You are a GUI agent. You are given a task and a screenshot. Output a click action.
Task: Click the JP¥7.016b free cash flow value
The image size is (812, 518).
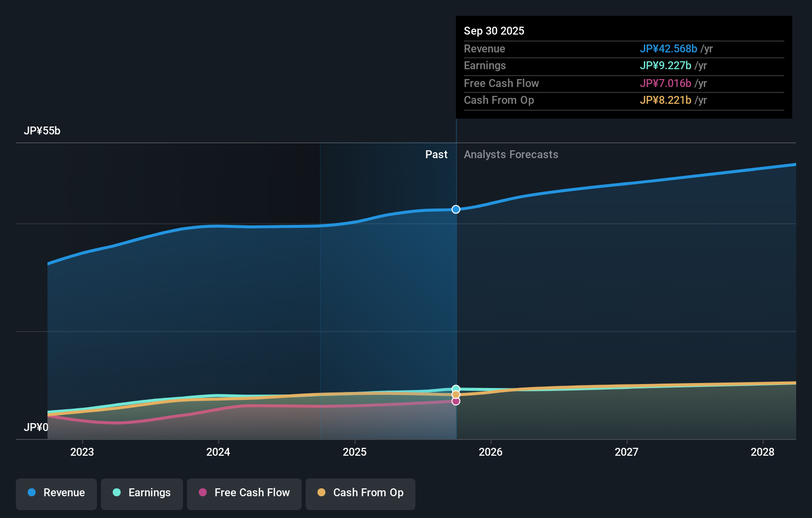coord(666,83)
